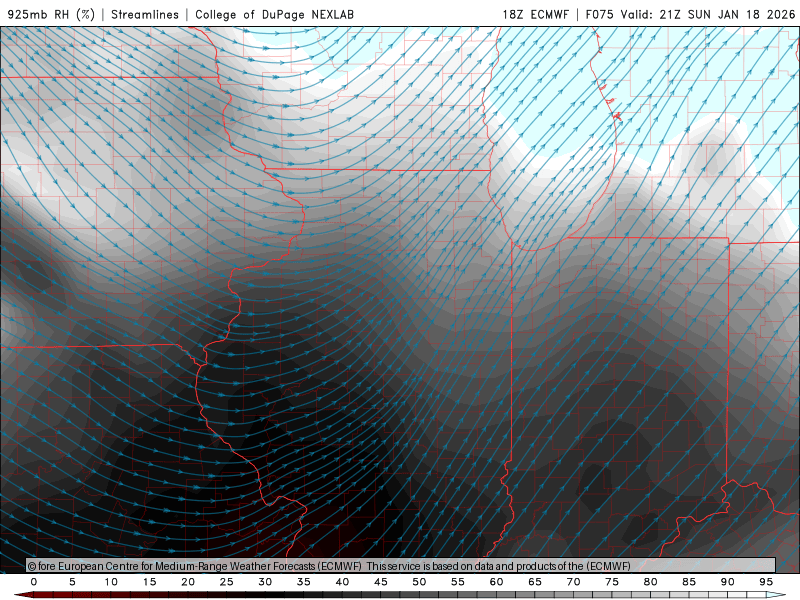
Task: Select the "35" tick label on the legend
Action: point(304,582)
